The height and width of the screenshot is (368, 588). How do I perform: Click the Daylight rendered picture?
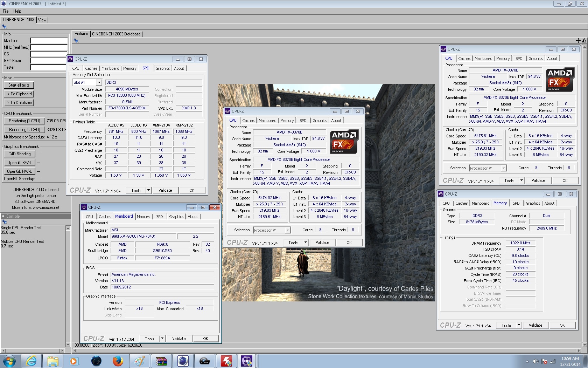point(327,193)
